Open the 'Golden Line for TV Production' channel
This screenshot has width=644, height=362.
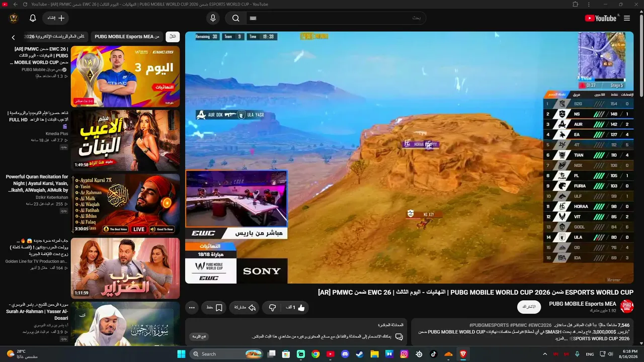[x=36, y=261]
